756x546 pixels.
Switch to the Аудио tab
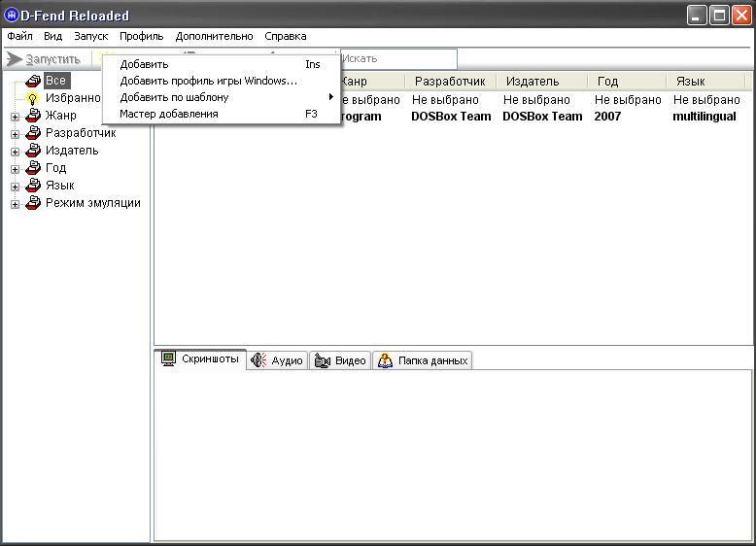[277, 360]
